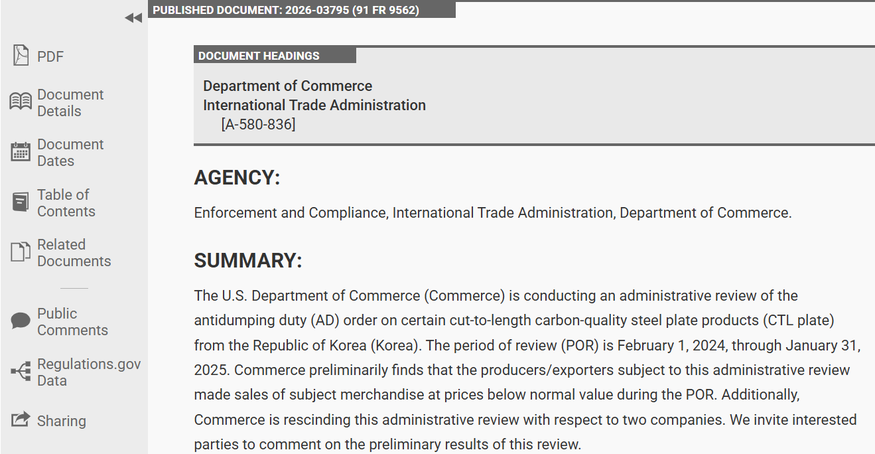Go to the Table of Contents
The height and width of the screenshot is (454, 875).
click(x=66, y=203)
